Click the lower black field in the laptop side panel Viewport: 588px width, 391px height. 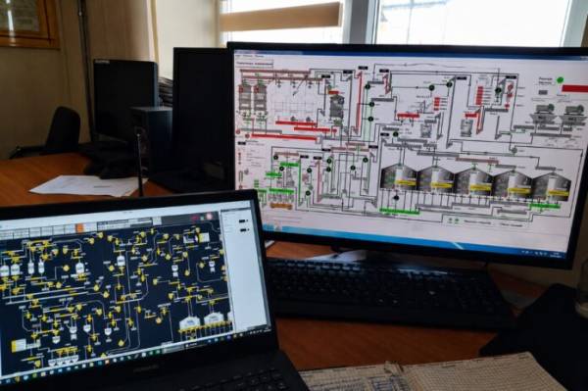click(244, 230)
